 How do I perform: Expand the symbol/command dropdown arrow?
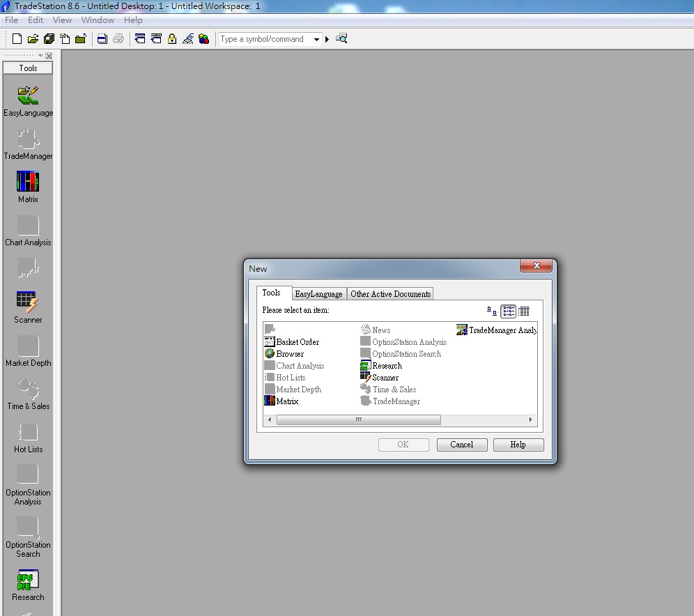(316, 40)
